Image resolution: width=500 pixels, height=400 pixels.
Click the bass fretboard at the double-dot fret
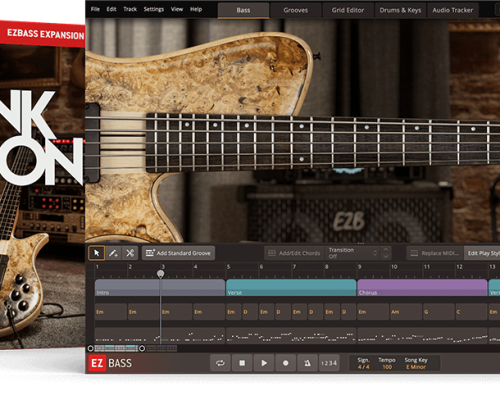coord(301,143)
